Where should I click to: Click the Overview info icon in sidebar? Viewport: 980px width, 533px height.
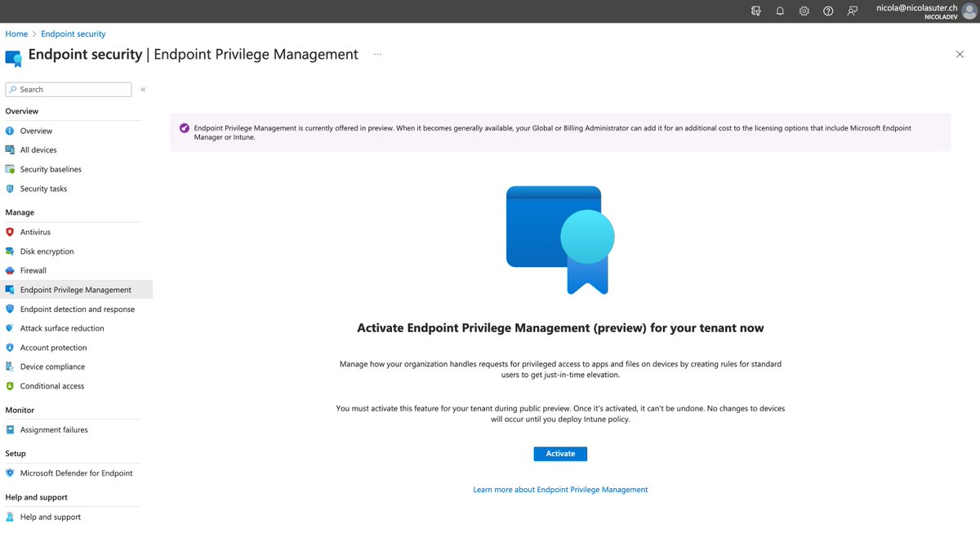pos(10,131)
